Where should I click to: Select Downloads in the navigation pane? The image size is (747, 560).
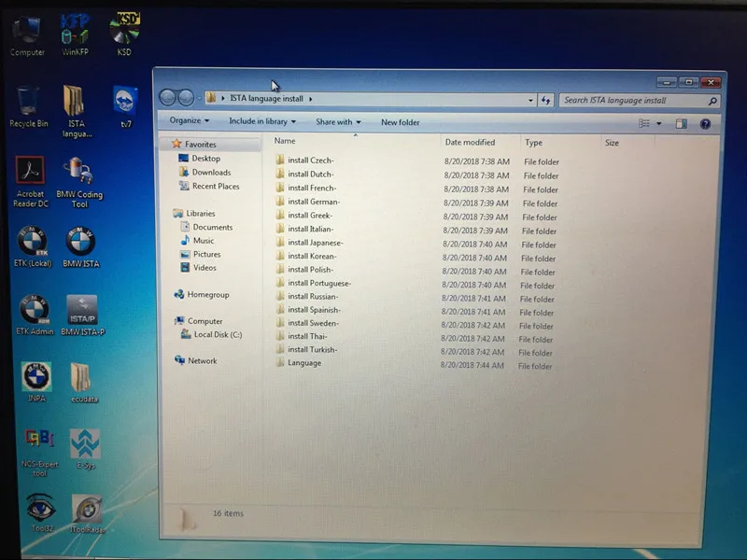[212, 173]
